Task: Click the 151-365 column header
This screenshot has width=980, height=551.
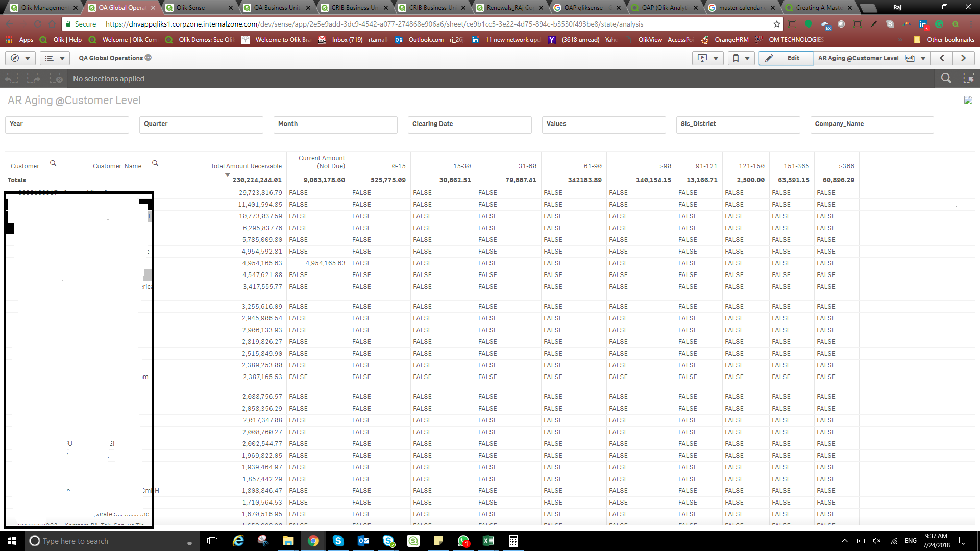Action: [796, 166]
